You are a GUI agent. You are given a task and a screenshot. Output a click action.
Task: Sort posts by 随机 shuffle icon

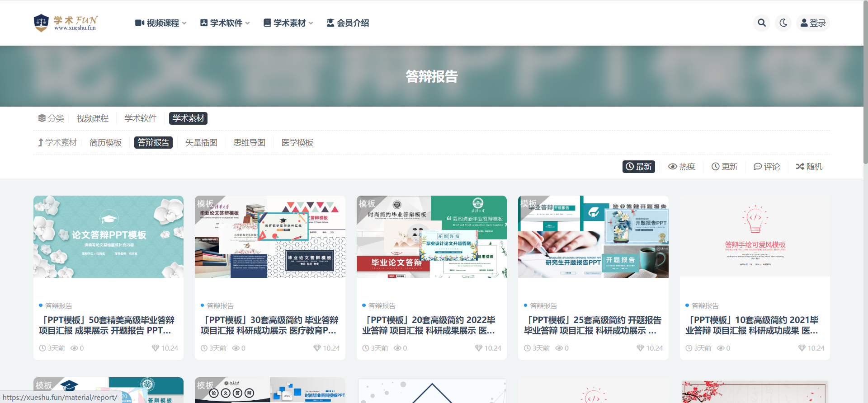coord(809,167)
